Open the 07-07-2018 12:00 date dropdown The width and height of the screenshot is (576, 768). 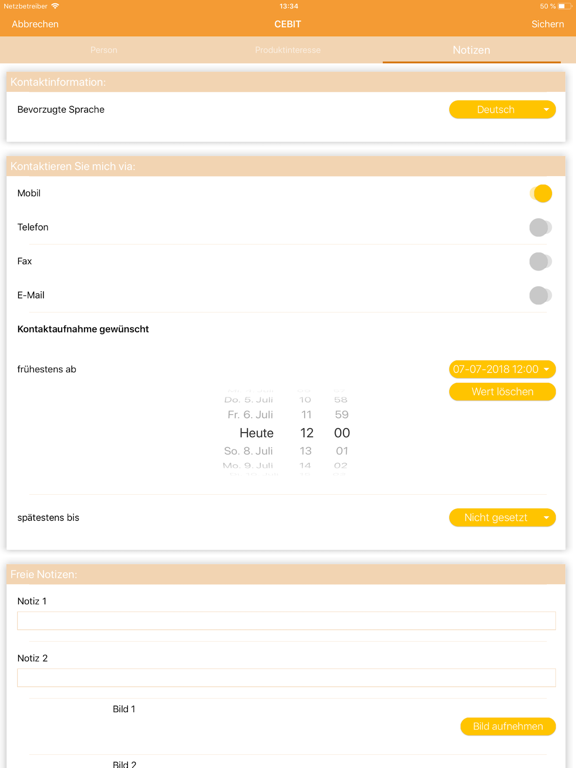pyautogui.click(x=502, y=369)
